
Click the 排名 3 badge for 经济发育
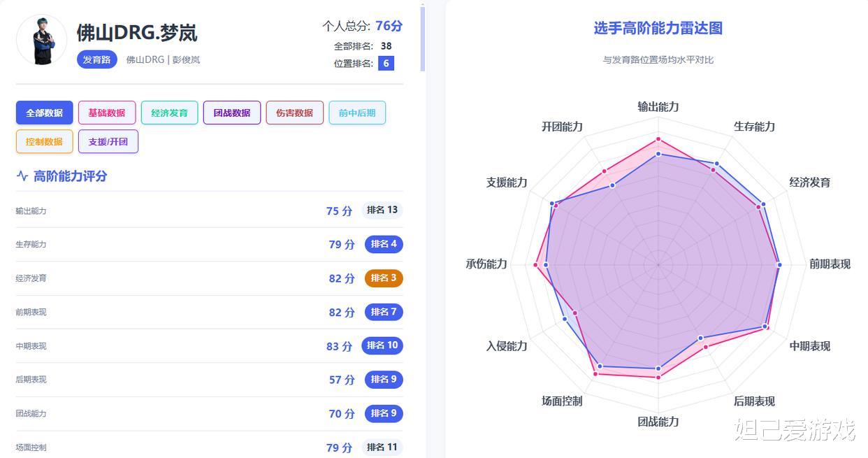tap(384, 278)
